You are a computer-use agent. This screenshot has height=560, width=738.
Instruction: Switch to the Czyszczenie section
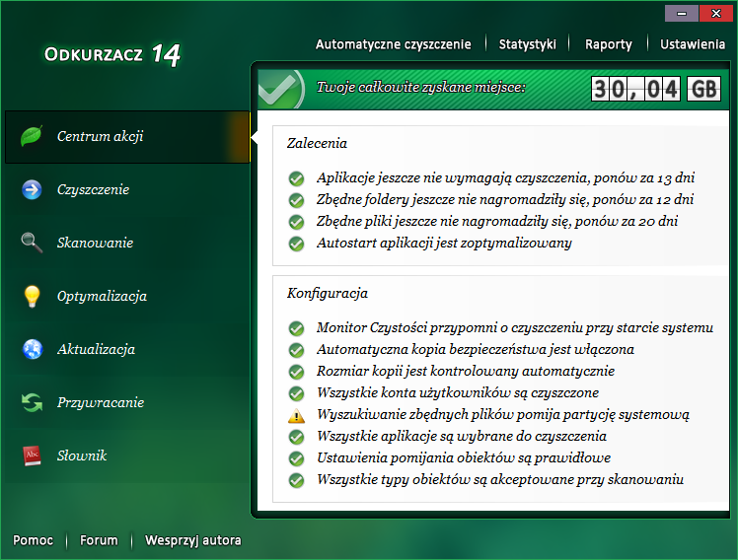coord(127,190)
